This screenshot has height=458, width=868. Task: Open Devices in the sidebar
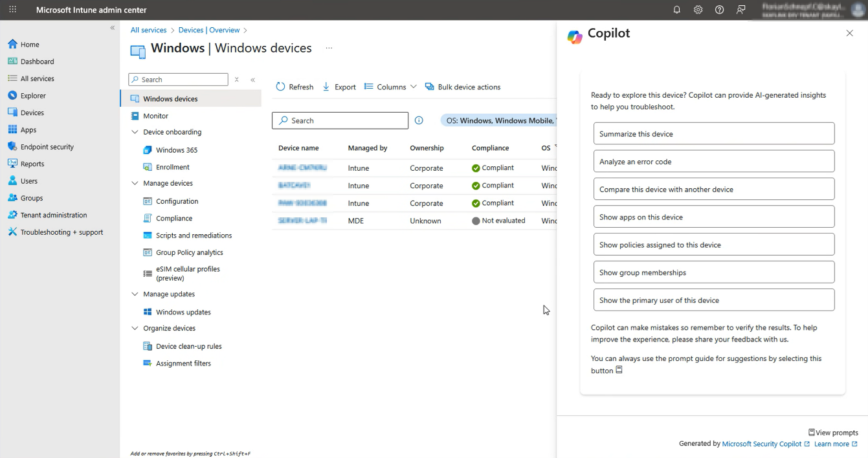coord(32,113)
